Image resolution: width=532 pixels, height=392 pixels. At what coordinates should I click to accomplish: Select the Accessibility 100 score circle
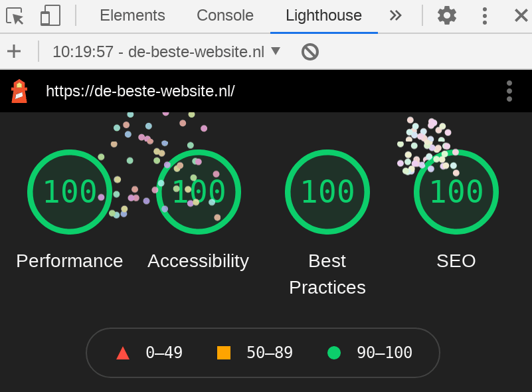pyautogui.click(x=198, y=191)
